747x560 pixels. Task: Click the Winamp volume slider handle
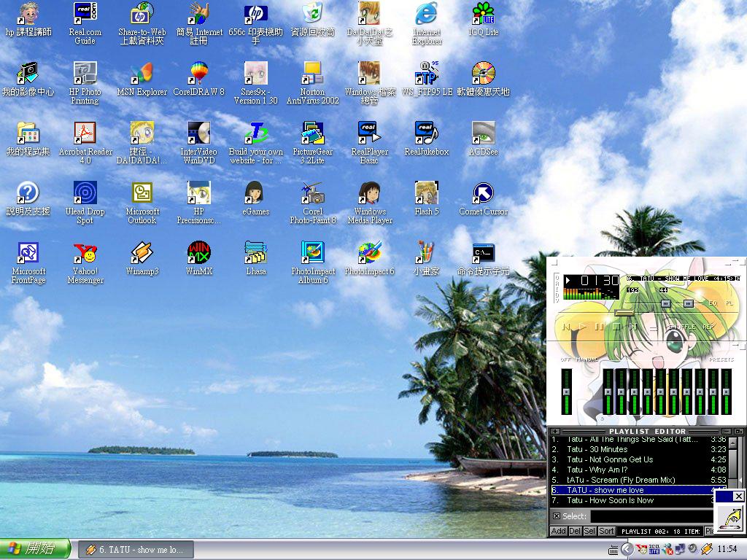pyautogui.click(x=666, y=303)
